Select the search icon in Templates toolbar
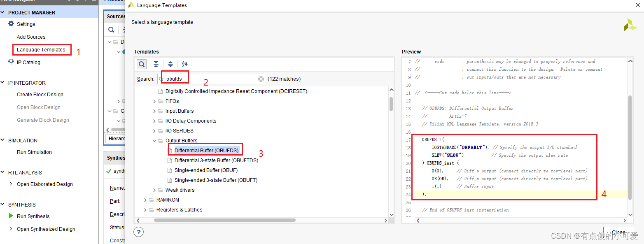Image resolution: width=644 pixels, height=244 pixels. coord(142,64)
